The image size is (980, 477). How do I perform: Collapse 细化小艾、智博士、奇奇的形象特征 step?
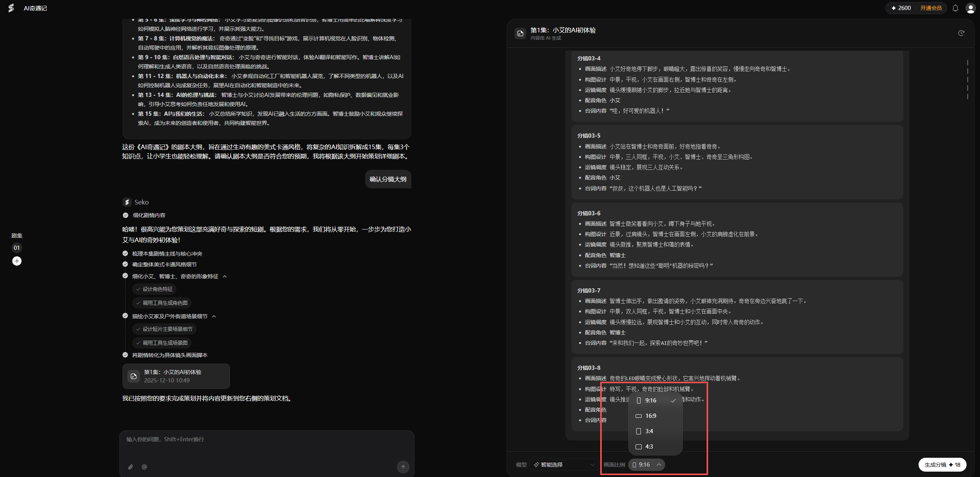pos(225,276)
